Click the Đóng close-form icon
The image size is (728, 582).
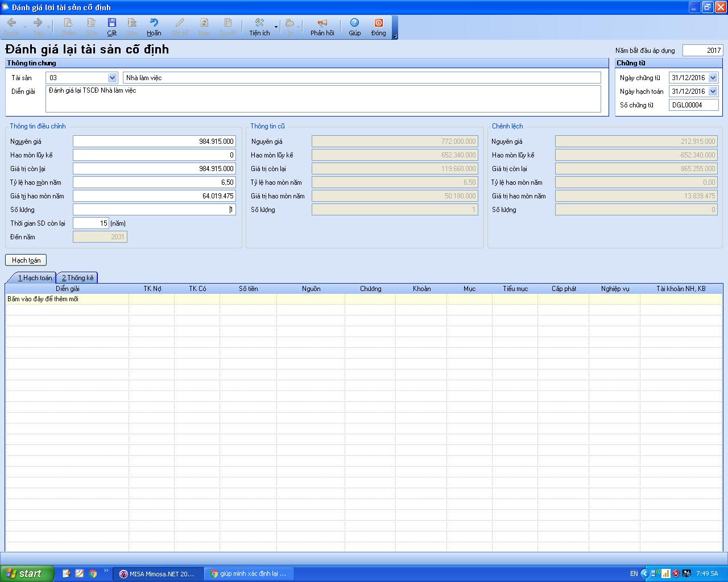pyautogui.click(x=379, y=23)
